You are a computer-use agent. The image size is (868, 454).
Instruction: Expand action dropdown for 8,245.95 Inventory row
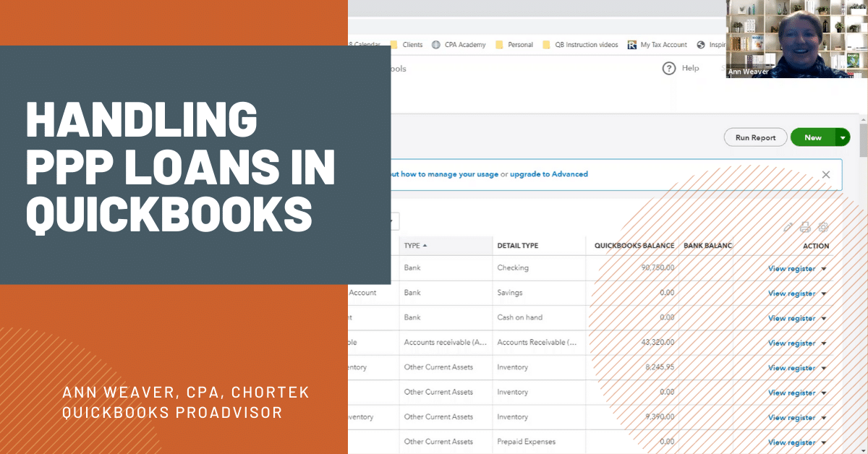point(824,368)
